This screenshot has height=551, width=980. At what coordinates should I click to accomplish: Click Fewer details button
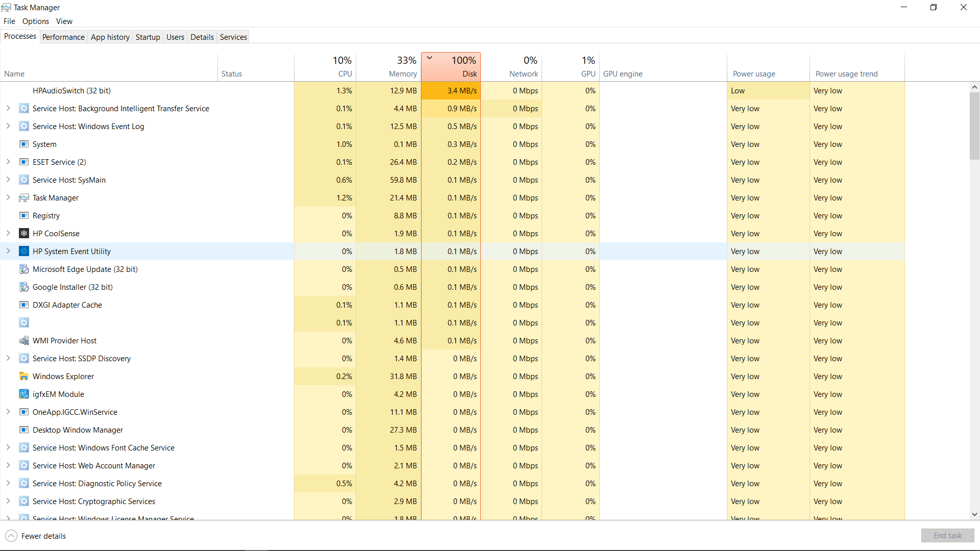pyautogui.click(x=36, y=536)
